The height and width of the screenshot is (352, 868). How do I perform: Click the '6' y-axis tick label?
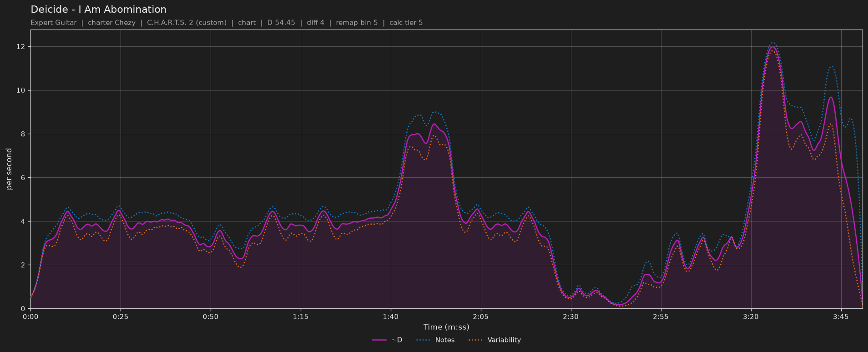[23, 178]
